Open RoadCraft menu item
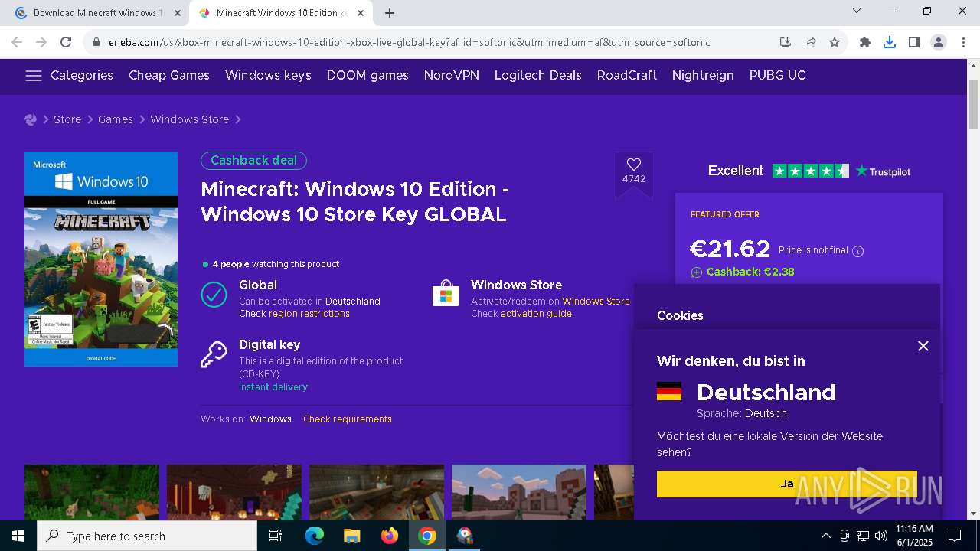The width and height of the screenshot is (980, 551). (x=627, y=75)
